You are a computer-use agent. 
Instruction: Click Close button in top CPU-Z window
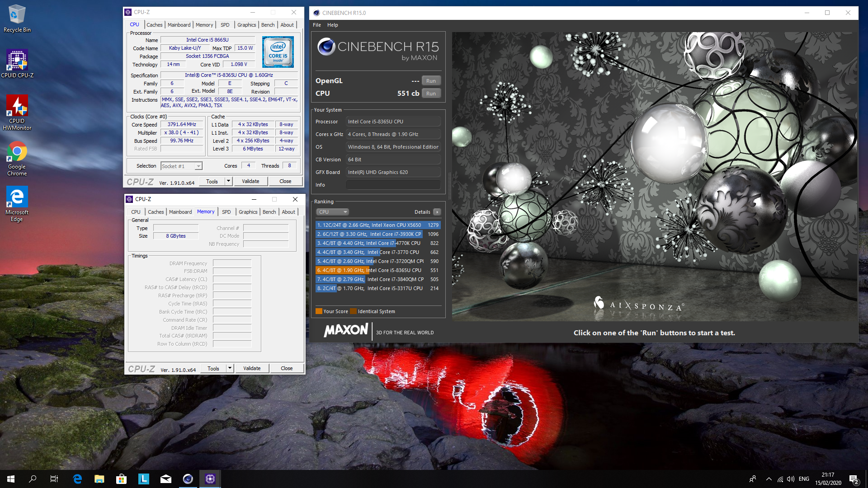[x=285, y=181]
